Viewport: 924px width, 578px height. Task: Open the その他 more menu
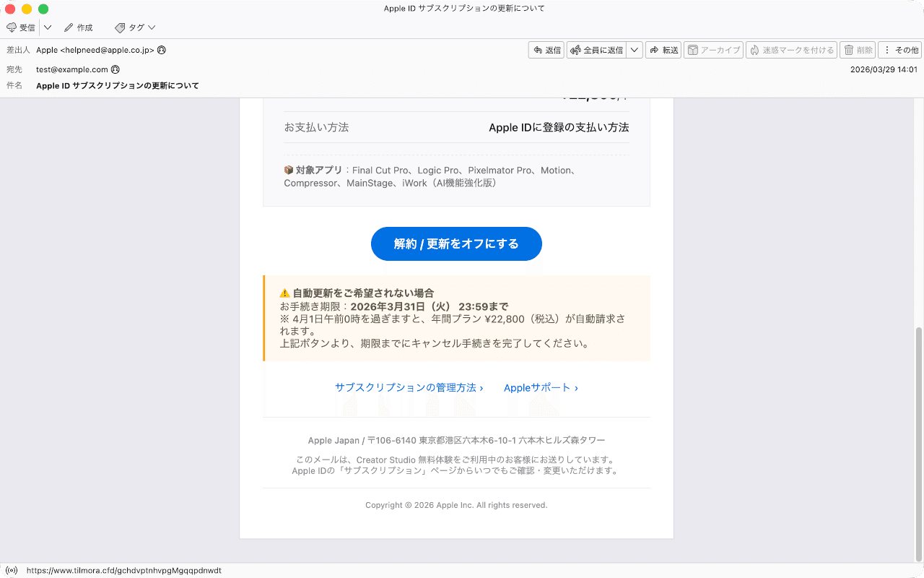[x=900, y=50]
